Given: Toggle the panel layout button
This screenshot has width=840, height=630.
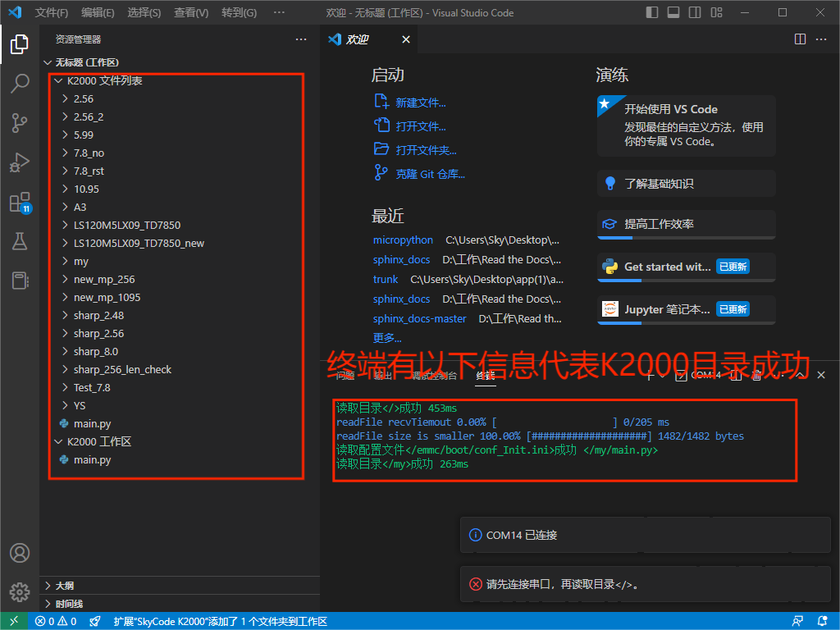Looking at the screenshot, I should pyautogui.click(x=673, y=12).
